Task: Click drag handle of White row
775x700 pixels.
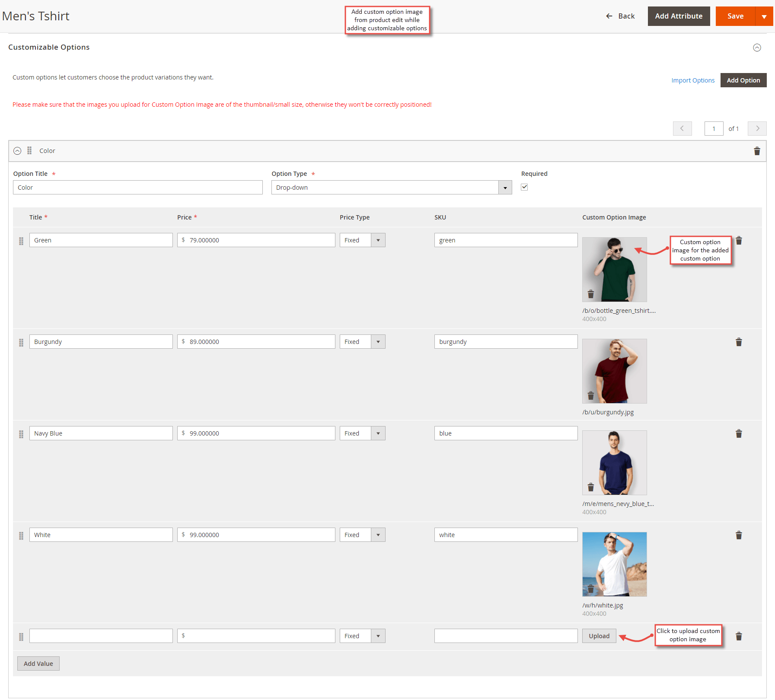Action: pyautogui.click(x=21, y=536)
